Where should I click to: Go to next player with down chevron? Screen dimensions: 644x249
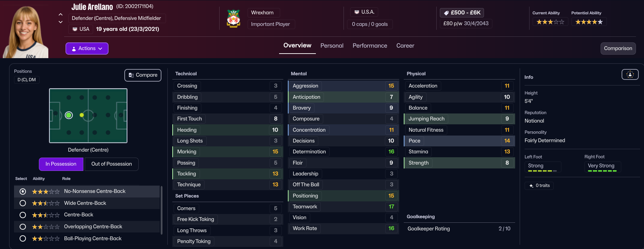click(x=61, y=22)
